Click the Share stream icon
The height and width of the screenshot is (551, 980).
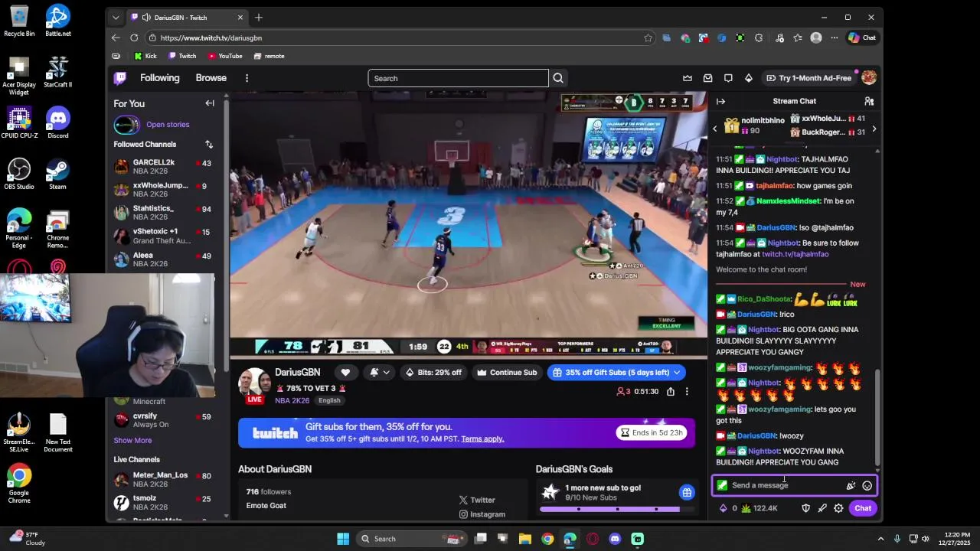671,391
